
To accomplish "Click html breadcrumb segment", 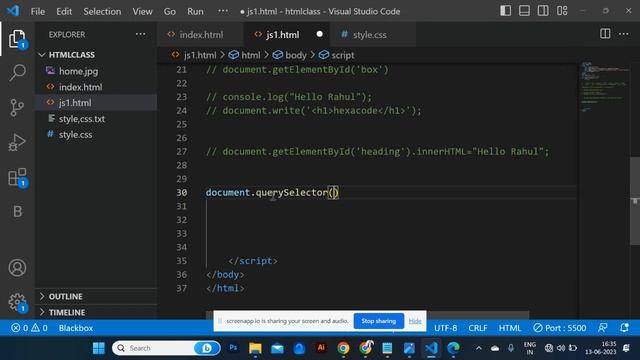I will coord(244,55).
